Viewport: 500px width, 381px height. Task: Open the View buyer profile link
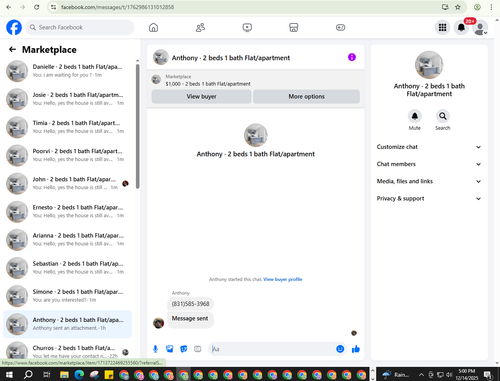[x=283, y=279]
